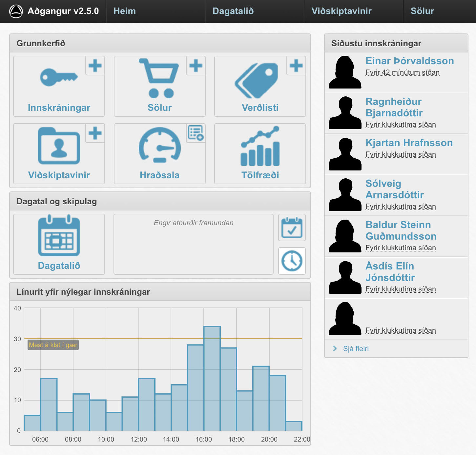Screen dimensions: 476x455
Task: Open the Dagatalið calendar icon
Action: [x=59, y=236]
